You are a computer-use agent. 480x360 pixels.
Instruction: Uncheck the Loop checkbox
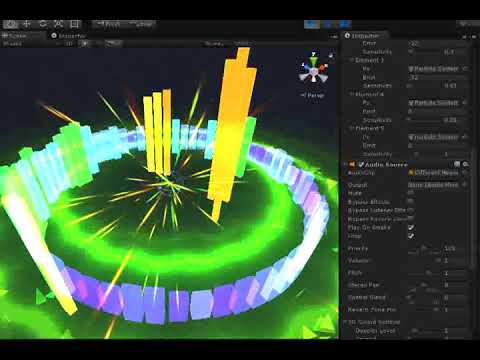click(x=411, y=236)
